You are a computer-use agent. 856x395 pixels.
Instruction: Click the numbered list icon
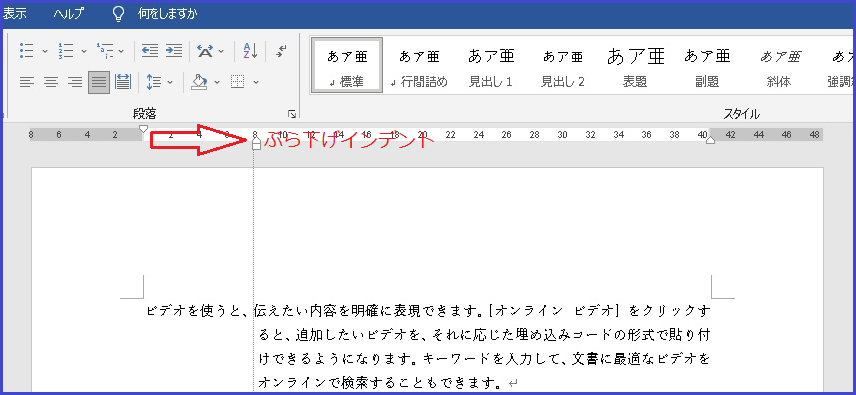pos(66,51)
